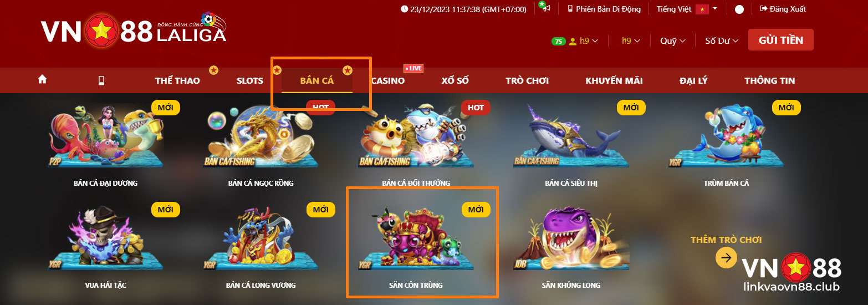
Task: Click the Đăng Xuất logout link
Action: point(783,9)
